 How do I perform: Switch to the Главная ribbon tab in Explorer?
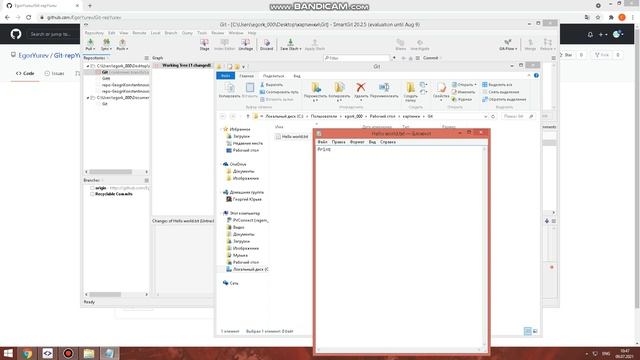click(x=247, y=76)
